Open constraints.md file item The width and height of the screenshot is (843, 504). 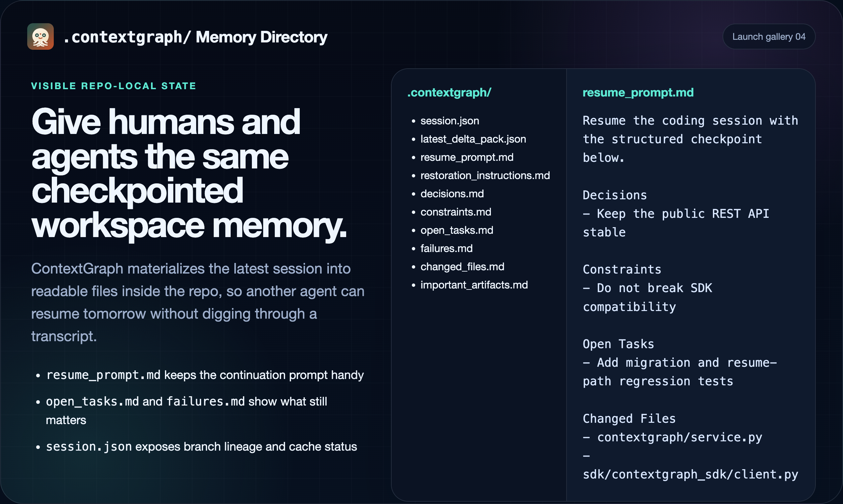coord(455,212)
